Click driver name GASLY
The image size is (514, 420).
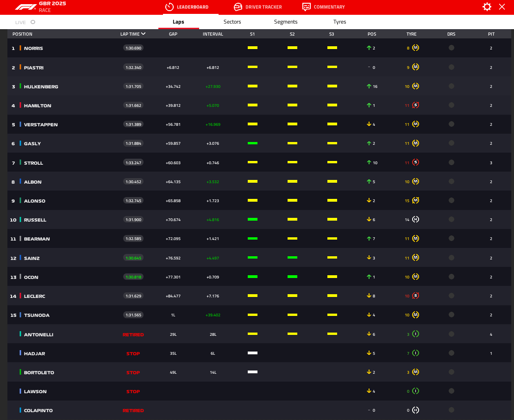tap(32, 144)
